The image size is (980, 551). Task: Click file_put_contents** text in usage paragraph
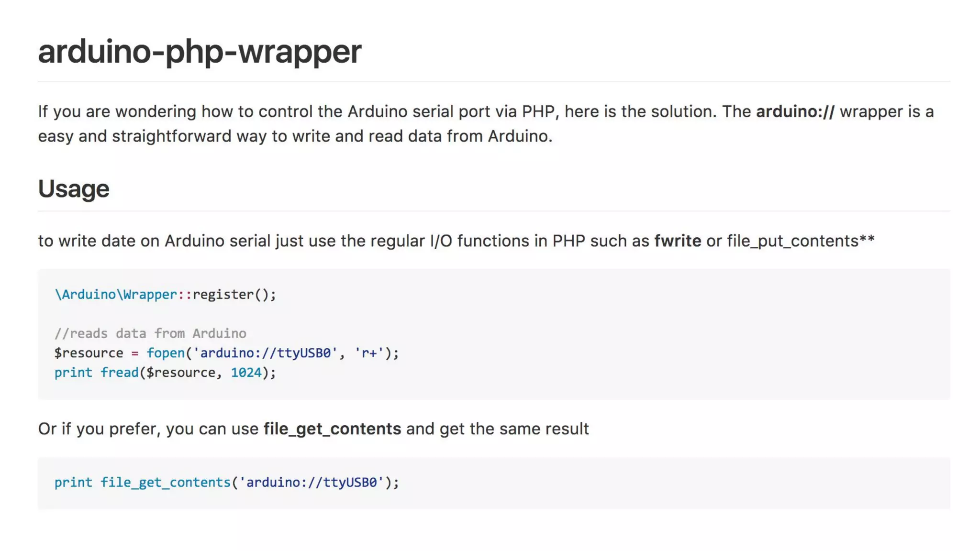[800, 241]
